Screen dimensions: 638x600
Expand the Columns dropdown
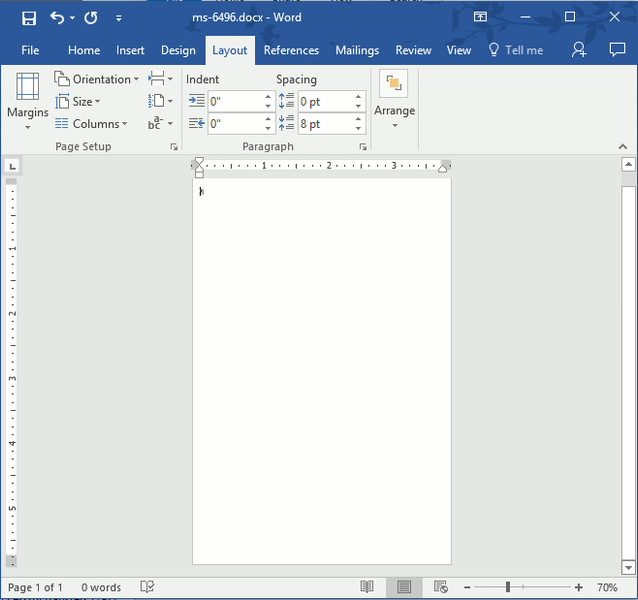point(92,124)
